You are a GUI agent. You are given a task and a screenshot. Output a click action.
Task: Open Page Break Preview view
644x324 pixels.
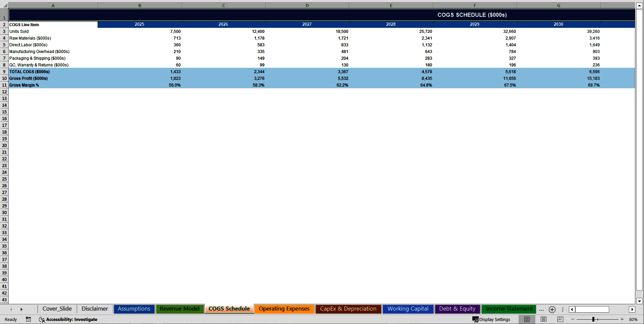tap(559, 319)
